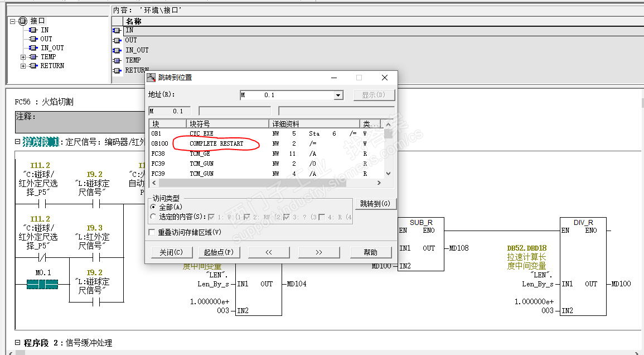Click the 程序段 1 title label
This screenshot has width=644, height=355.
click(x=41, y=142)
